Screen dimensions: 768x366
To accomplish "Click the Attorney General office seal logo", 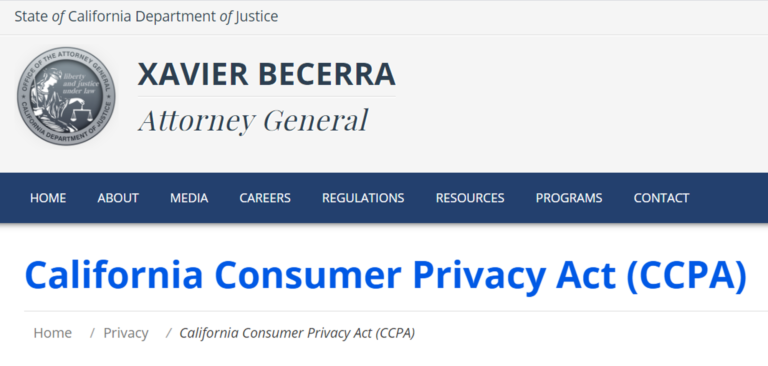I will click(x=66, y=96).
